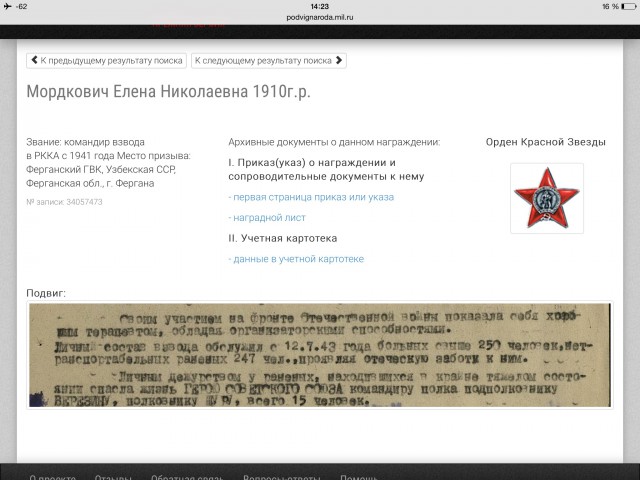The width and height of the screenshot is (640, 480).
Task: Tap the battery indicator icon
Action: tap(625, 6)
